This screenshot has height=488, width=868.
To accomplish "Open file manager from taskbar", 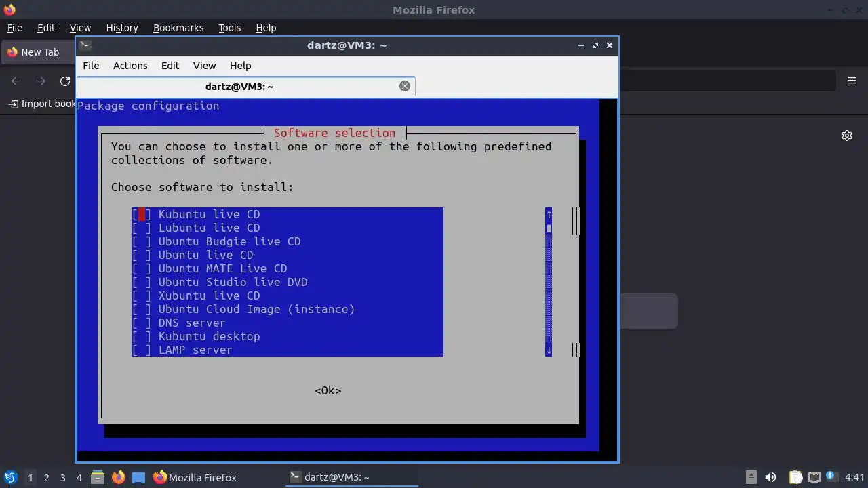I will 98,477.
